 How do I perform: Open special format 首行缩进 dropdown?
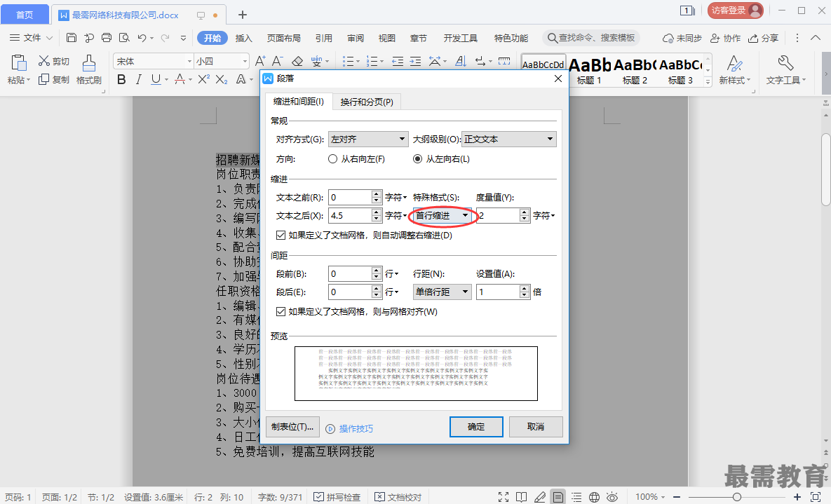[442, 216]
